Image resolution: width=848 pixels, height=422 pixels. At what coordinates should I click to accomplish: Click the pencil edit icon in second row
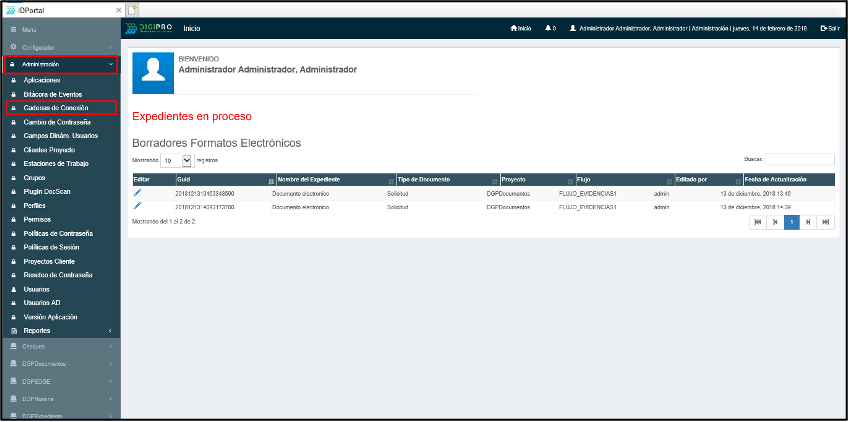pos(138,205)
